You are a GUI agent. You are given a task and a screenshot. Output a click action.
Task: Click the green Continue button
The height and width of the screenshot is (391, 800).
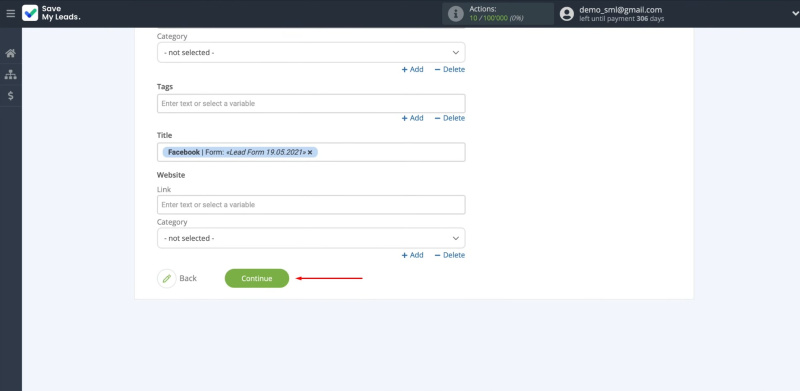[x=257, y=278]
